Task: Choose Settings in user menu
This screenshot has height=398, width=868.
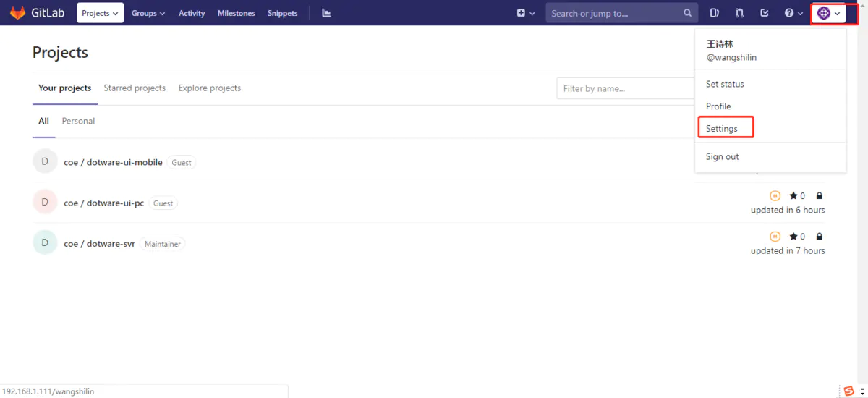Action: coord(722,129)
